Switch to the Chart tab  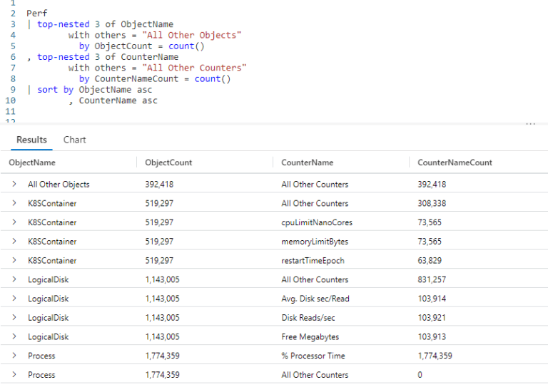[x=74, y=140]
